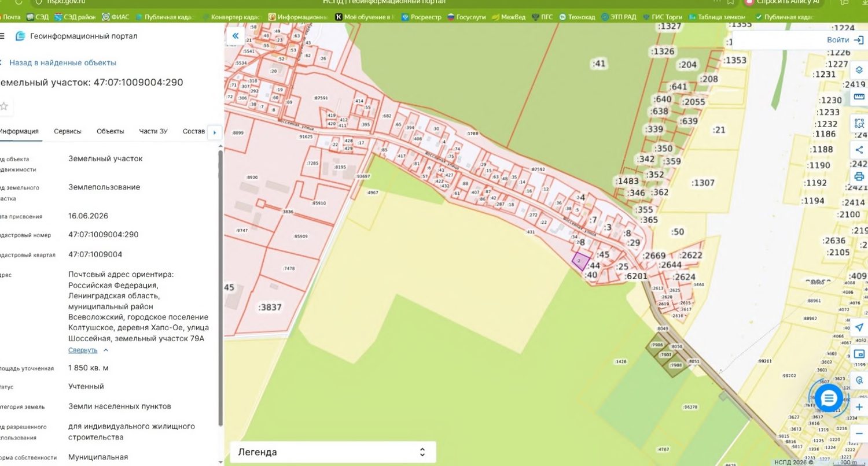Viewport: 868px width, 466px height.
Task: Open the ФИАС bookmark
Action: 115,17
